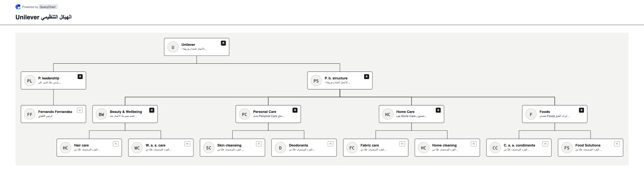The height and width of the screenshot is (181, 644).
Task: Click the M badge on P. leadership card
Action: pos(80,77)
